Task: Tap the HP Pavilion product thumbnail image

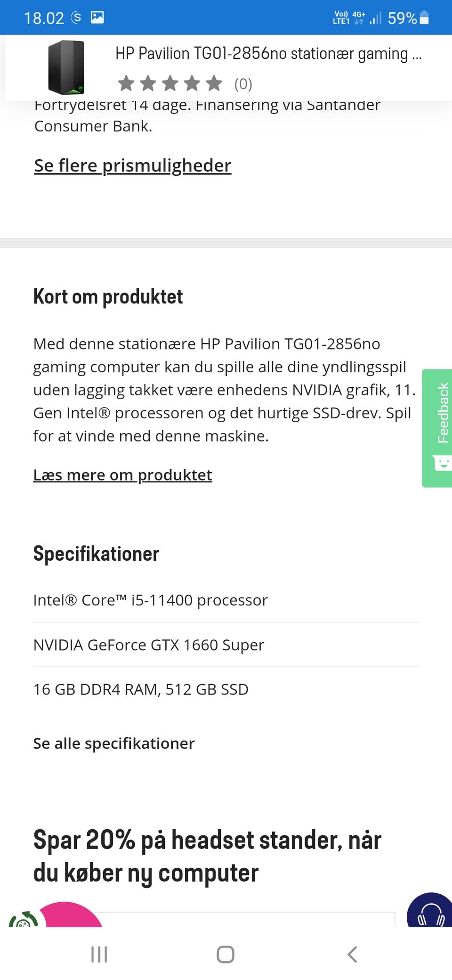Action: pyautogui.click(x=66, y=67)
